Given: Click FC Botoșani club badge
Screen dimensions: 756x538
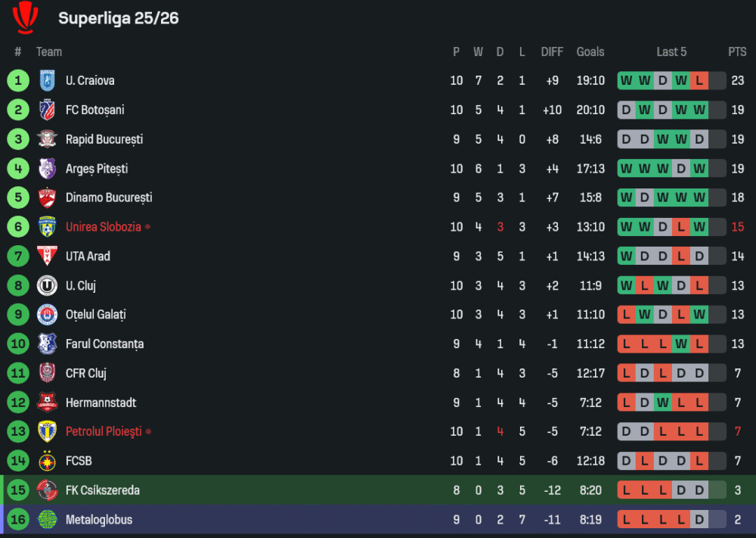Looking at the screenshot, I should click(47, 110).
